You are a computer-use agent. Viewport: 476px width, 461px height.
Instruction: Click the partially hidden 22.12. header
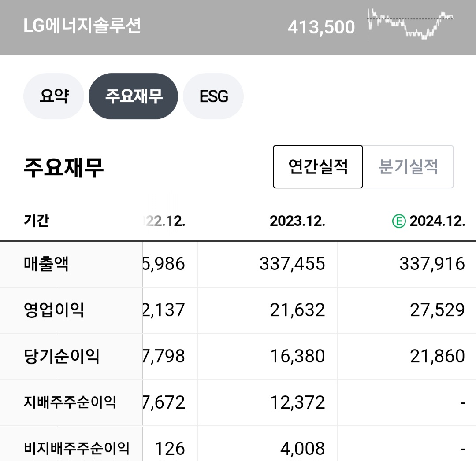point(164,221)
